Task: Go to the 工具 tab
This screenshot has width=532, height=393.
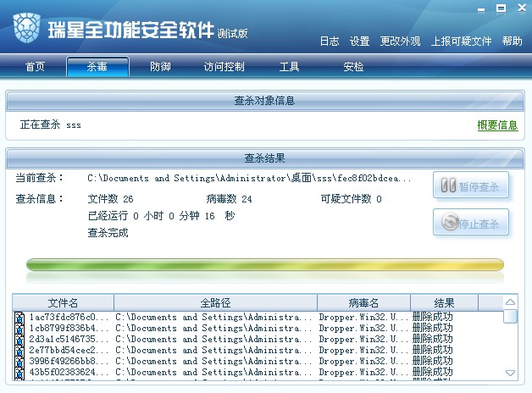Action: pos(289,66)
